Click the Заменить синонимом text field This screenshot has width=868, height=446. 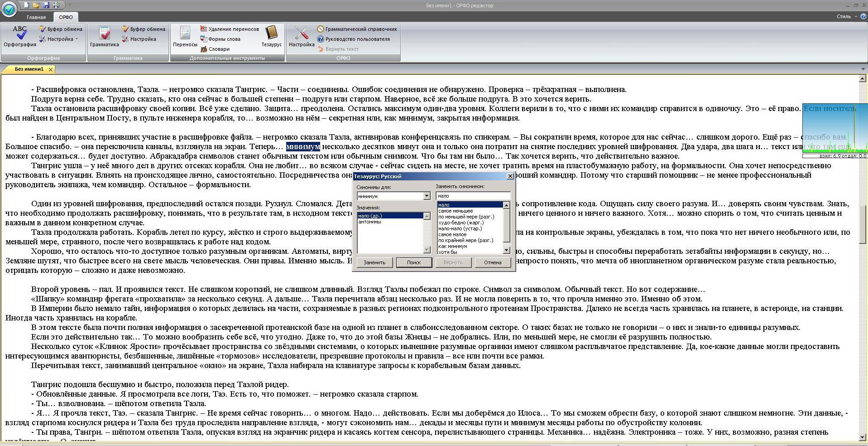pyautogui.click(x=473, y=196)
